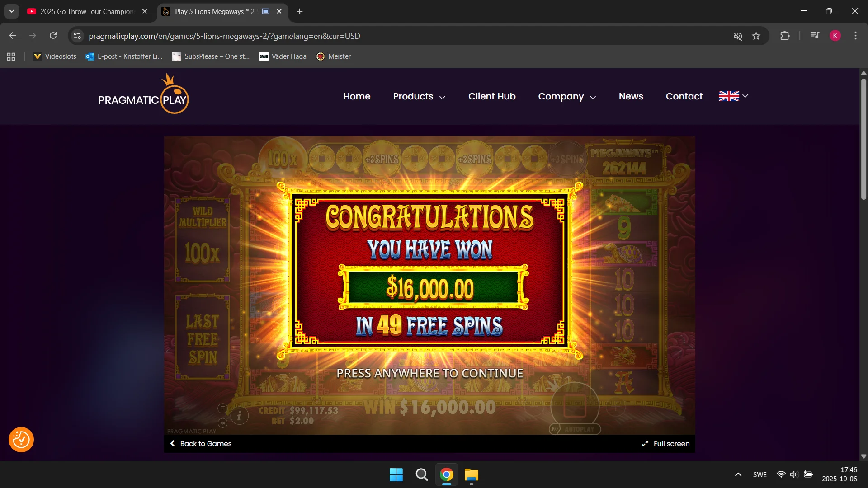This screenshot has height=488, width=868.
Task: Open the Windows Start menu
Action: (x=396, y=475)
